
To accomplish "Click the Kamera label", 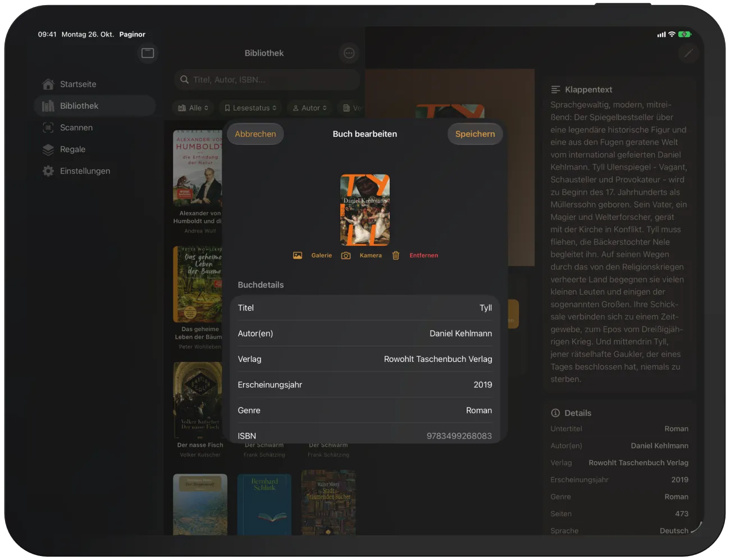I will coord(371,255).
